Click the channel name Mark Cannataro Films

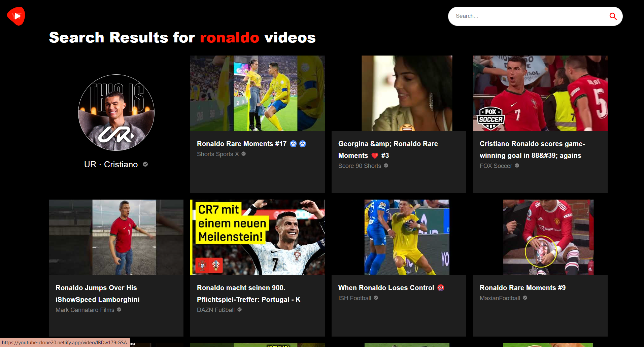85,310
